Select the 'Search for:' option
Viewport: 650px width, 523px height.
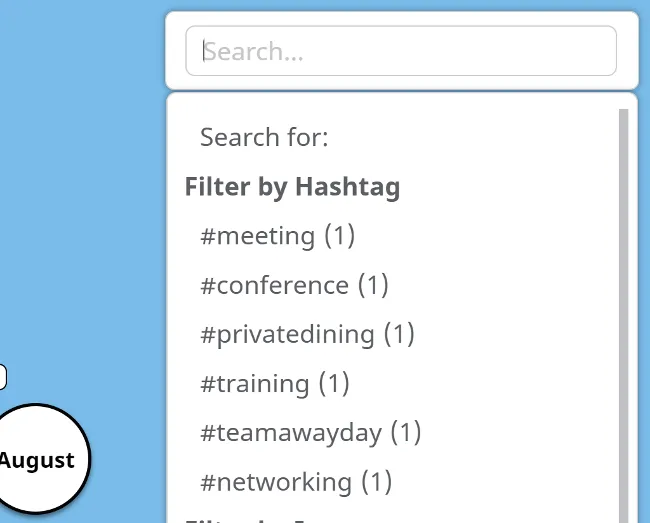[264, 137]
